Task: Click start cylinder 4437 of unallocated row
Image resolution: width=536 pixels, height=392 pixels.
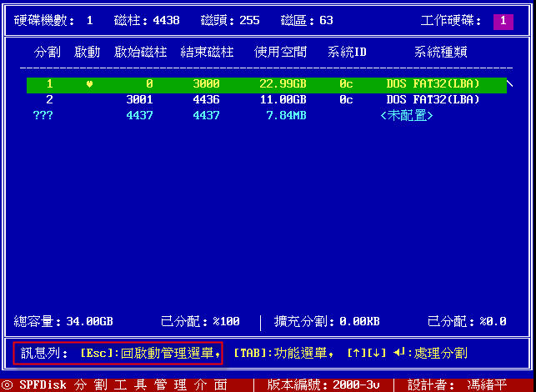Action: pyautogui.click(x=139, y=115)
